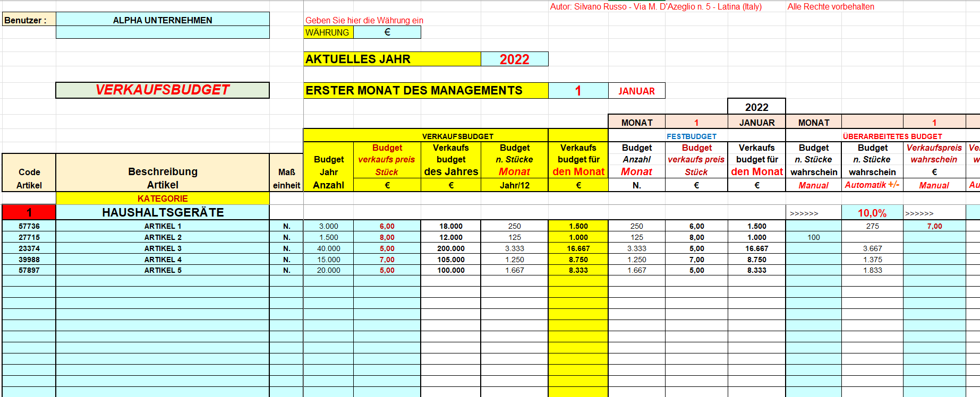Select red unit price 7,00 for ARTIKEL 4 budget
The width and height of the screenshot is (980, 397).
click(x=387, y=260)
